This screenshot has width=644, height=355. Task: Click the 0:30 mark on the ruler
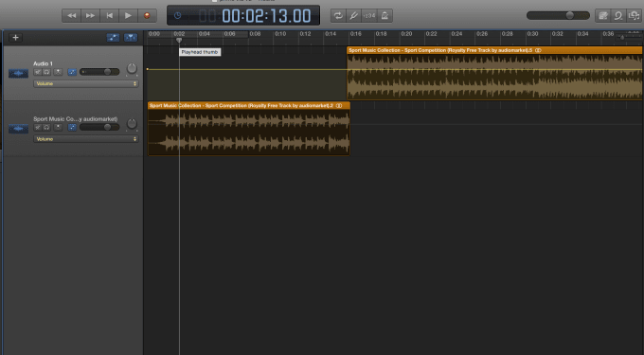click(x=532, y=34)
